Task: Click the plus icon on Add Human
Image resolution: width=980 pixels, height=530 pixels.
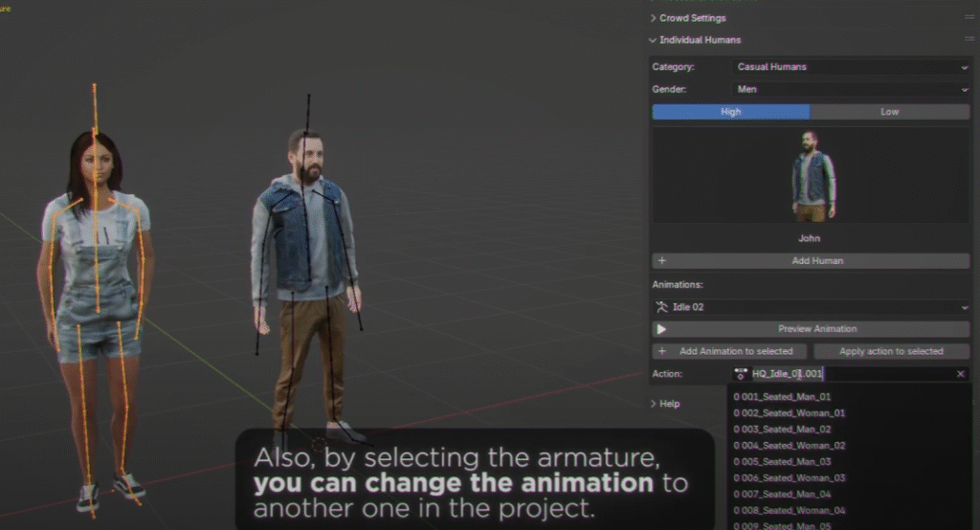Action: point(661,260)
